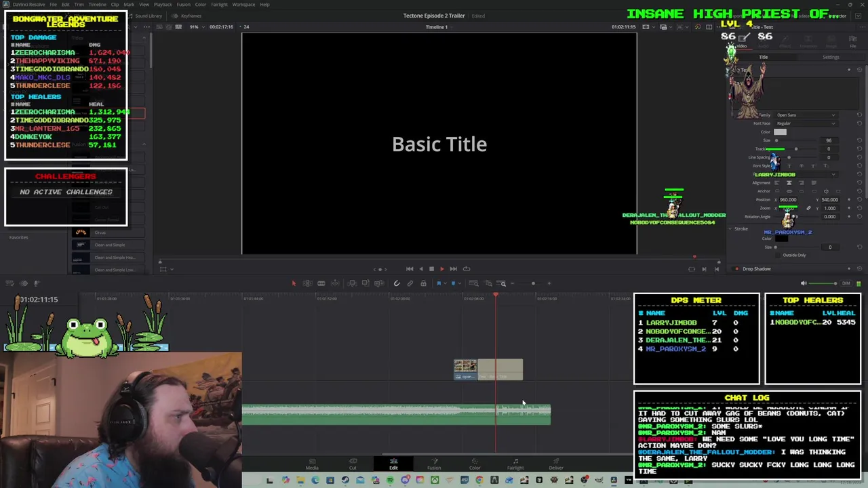
Task: Click the stop playback button
Action: click(431, 269)
